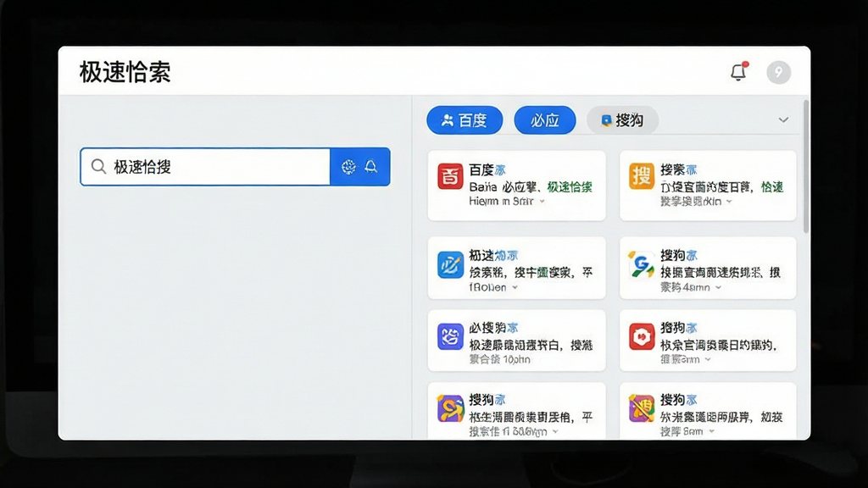Expand the chevron in the red hexagon 搜狗 card

coord(708,359)
